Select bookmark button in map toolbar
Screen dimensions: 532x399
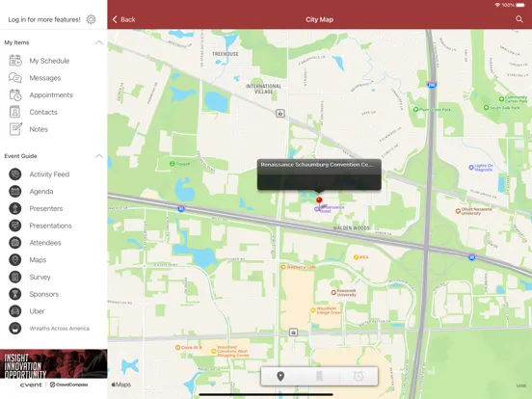(319, 376)
